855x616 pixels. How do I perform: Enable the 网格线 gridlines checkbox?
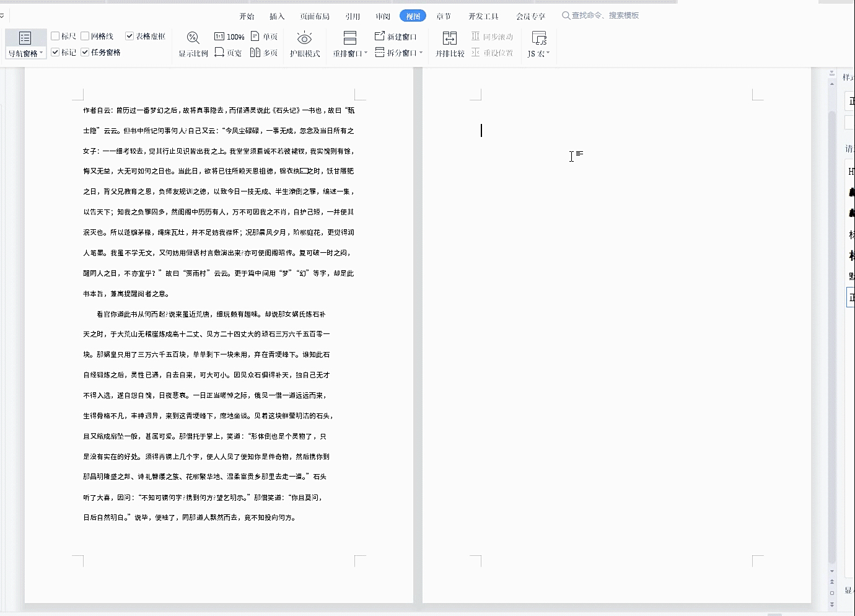(x=85, y=36)
